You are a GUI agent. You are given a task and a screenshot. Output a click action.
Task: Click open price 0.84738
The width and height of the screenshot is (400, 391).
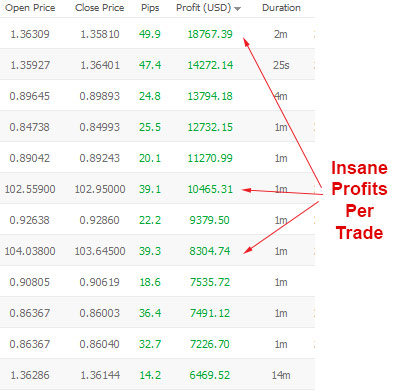[30, 127]
